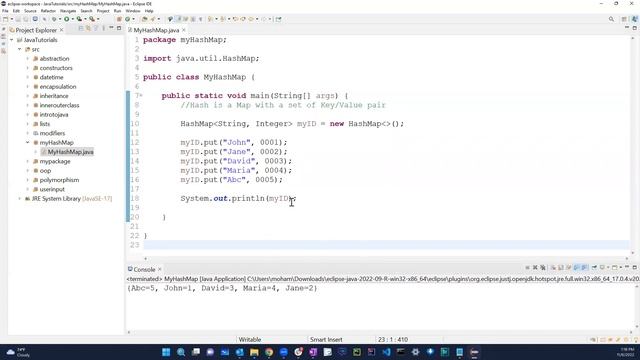The height and width of the screenshot is (360, 640).
Task: Click the Project Explorer filter icon
Action: (x=96, y=29)
